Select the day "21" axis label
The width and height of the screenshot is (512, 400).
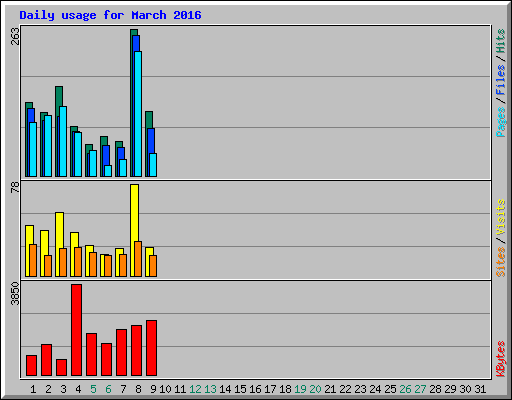330,389
